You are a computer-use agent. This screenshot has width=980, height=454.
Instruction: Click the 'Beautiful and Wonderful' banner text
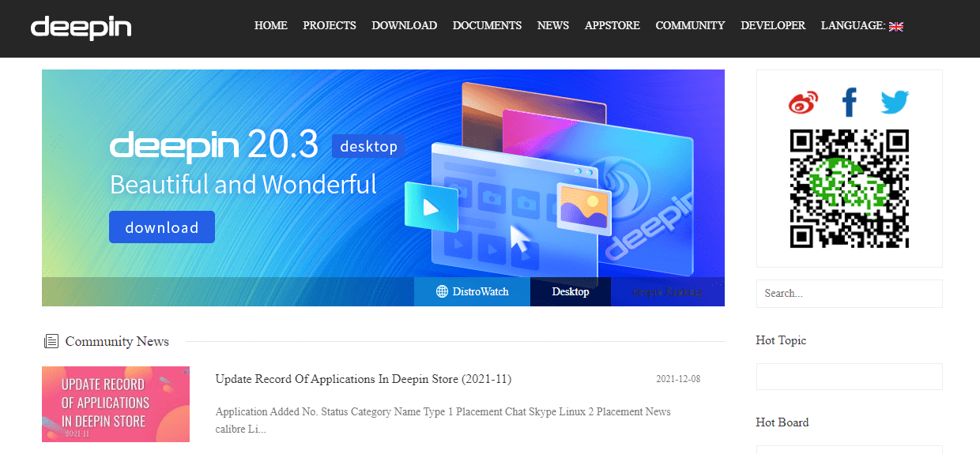pyautogui.click(x=243, y=185)
